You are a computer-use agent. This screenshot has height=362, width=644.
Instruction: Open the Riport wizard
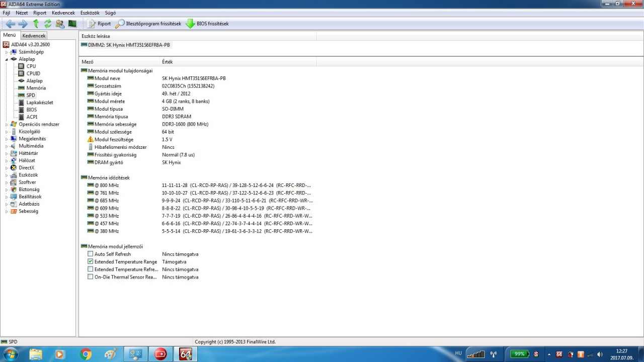pos(99,24)
